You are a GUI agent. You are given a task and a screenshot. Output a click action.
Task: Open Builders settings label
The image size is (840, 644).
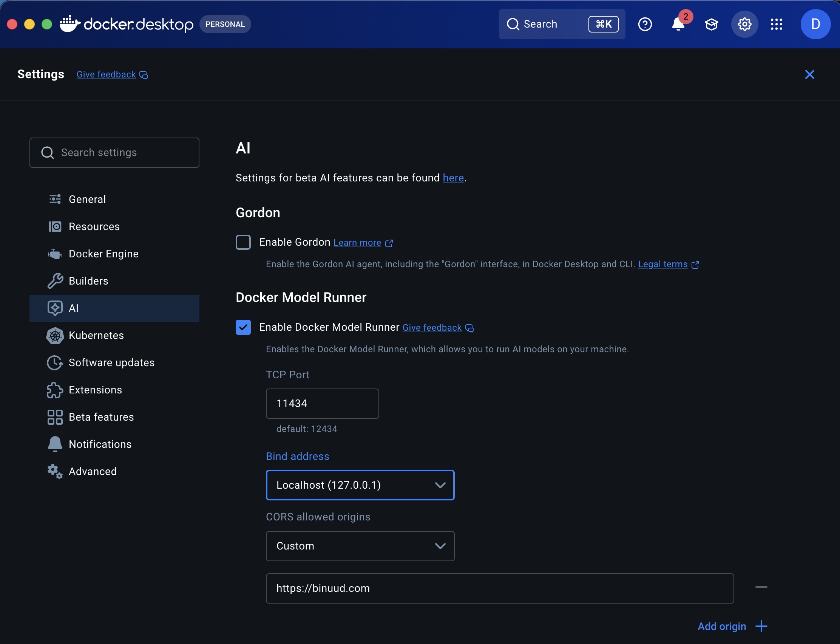click(x=88, y=281)
